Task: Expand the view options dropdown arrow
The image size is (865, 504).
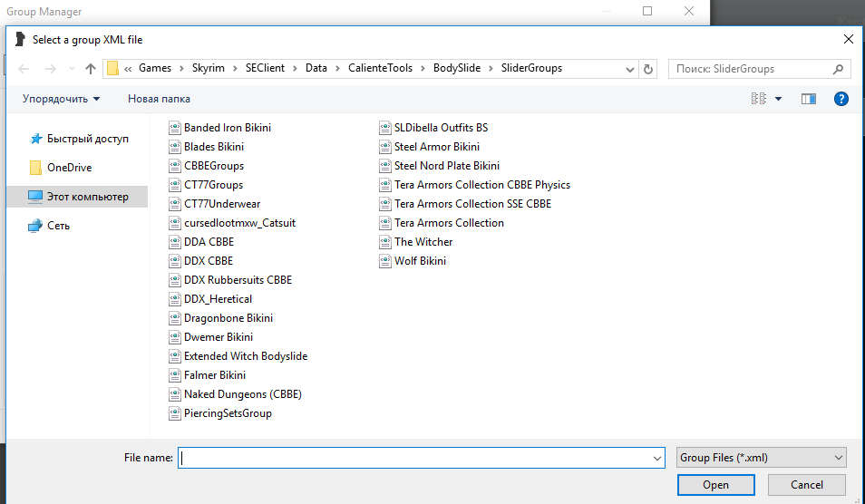Action: 778,99
